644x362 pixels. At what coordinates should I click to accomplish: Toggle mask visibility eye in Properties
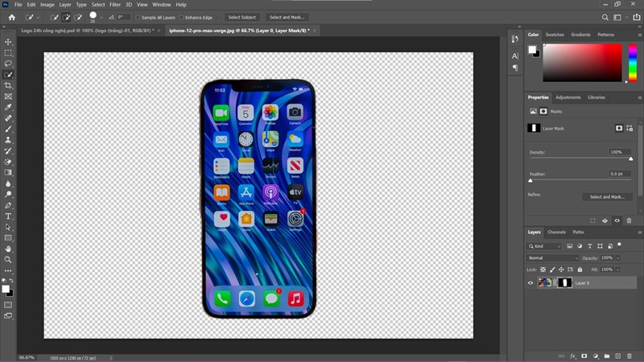617,220
